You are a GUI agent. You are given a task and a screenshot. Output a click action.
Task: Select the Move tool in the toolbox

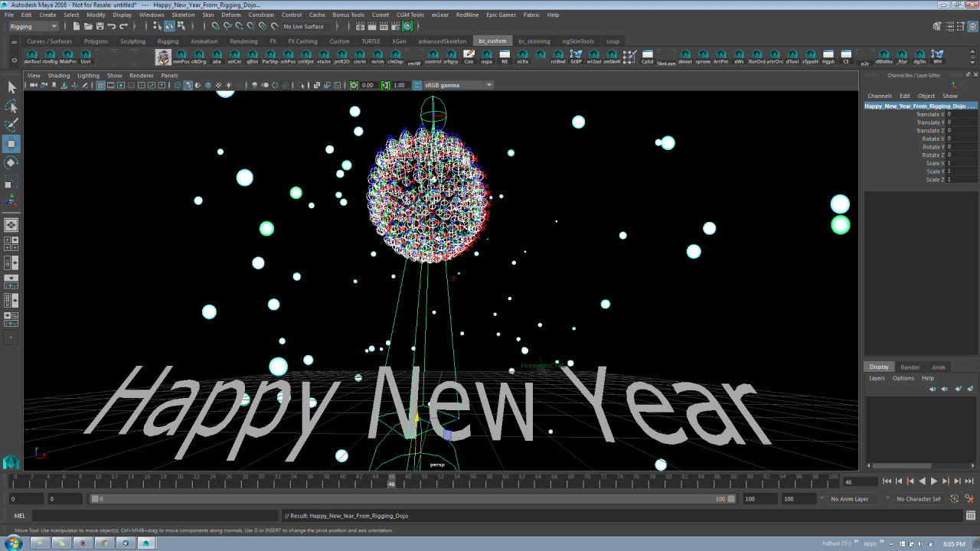11,144
